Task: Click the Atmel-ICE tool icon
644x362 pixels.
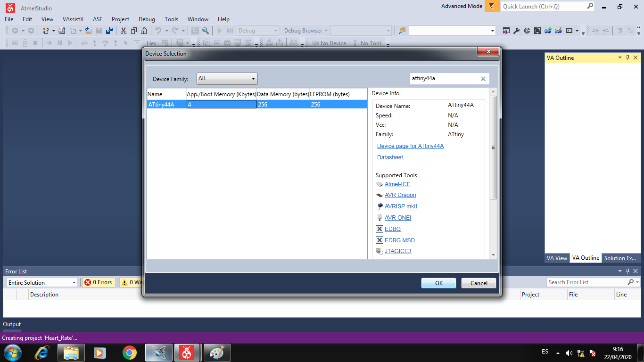Action: pyautogui.click(x=380, y=184)
